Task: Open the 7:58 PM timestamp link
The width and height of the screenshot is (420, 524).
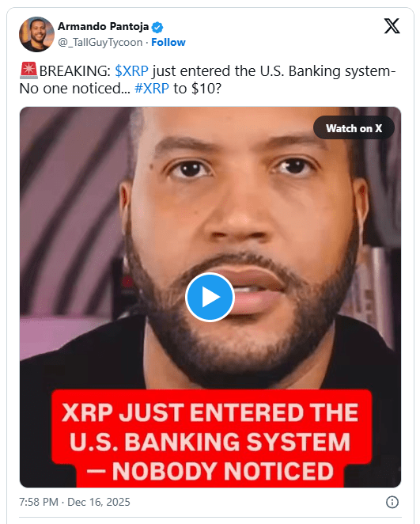Action: [x=39, y=502]
